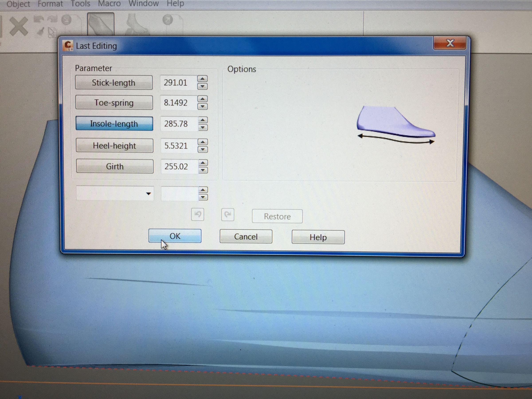This screenshot has width=532, height=399.
Task: Activate the Stick-length parameter button
Action: (x=114, y=83)
